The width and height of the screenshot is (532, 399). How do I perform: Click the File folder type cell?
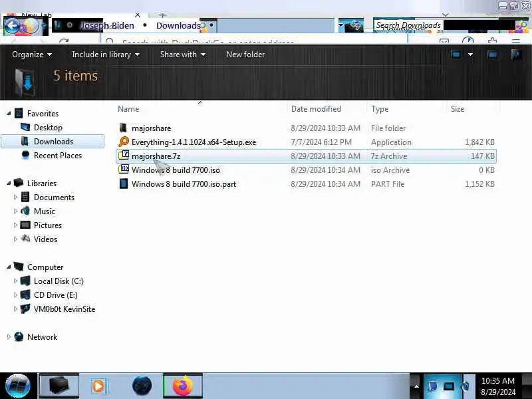[388, 128]
